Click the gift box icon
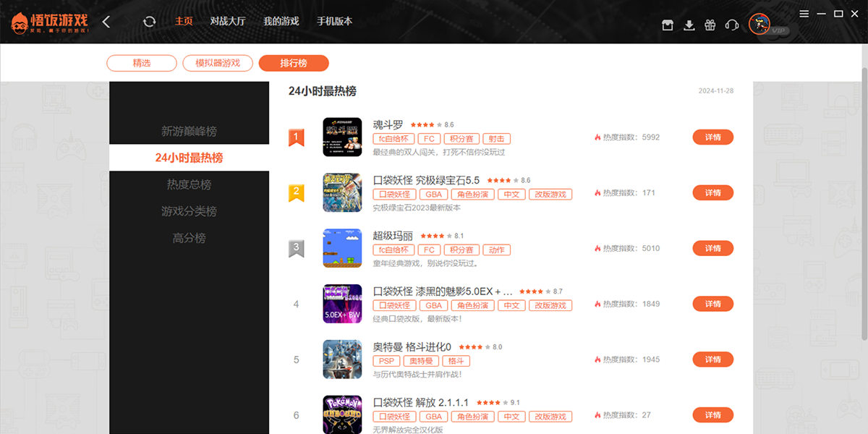This screenshot has height=434, width=868. [710, 25]
